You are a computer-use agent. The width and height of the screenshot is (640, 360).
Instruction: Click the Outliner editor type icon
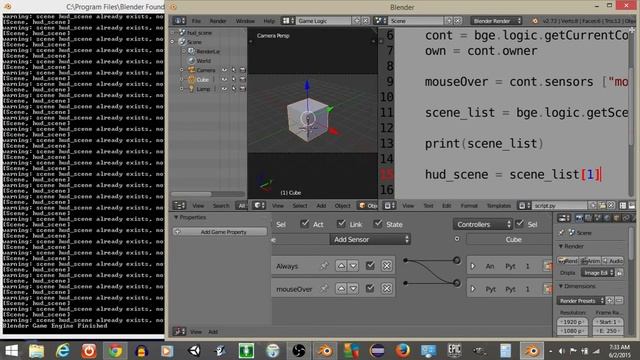179,206
